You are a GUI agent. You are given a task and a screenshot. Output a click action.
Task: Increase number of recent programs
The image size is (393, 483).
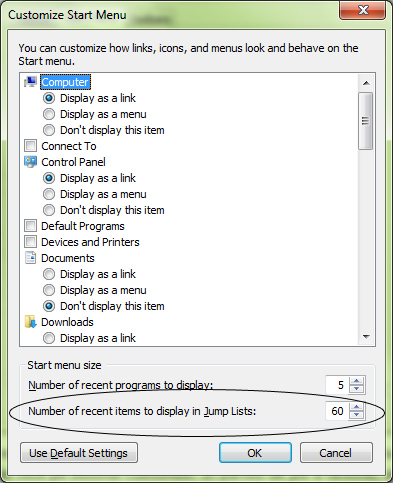coord(357,381)
